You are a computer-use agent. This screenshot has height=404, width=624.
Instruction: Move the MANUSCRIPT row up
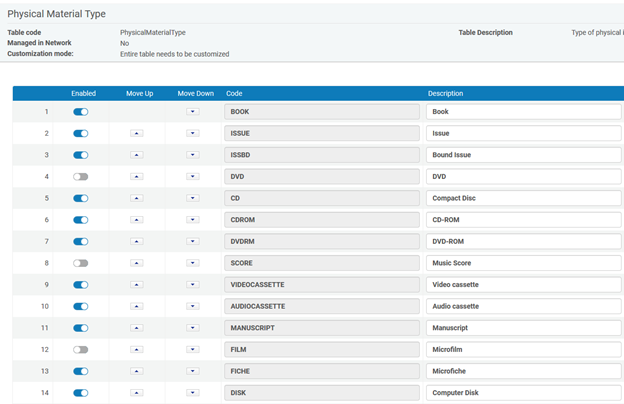point(136,328)
